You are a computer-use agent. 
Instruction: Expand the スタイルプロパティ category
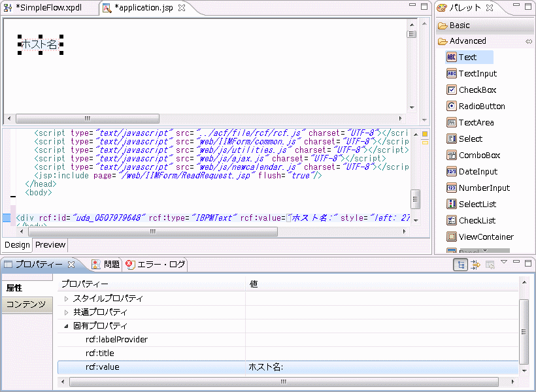pyautogui.click(x=66, y=299)
